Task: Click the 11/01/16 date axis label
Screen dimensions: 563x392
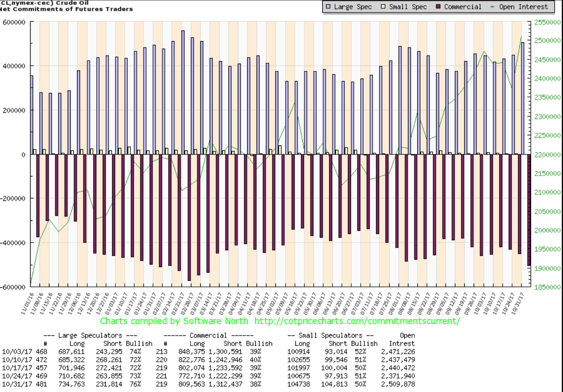Action: (27, 303)
